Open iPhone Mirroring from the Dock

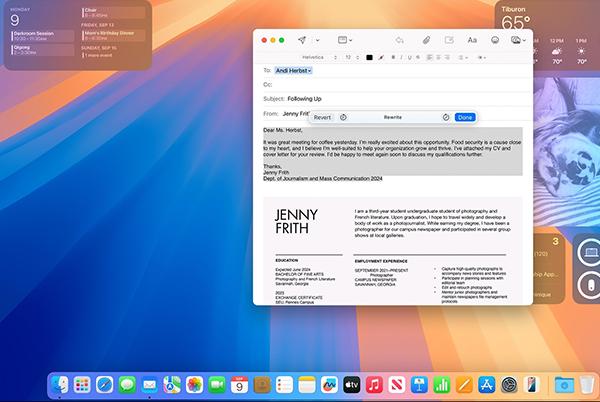tap(532, 385)
